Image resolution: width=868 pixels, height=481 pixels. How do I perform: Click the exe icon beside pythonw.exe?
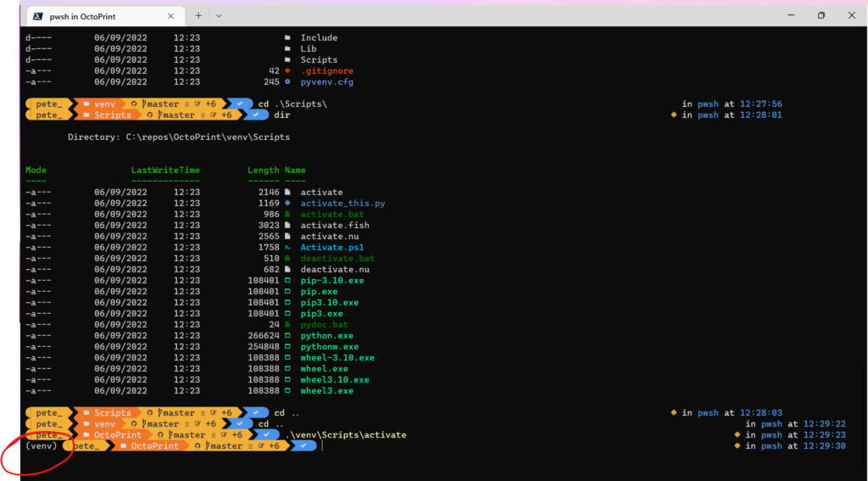(287, 347)
